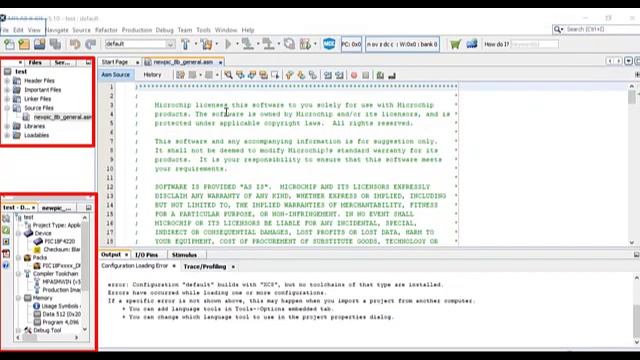Collapse the Source Files folder

[x=7, y=108]
